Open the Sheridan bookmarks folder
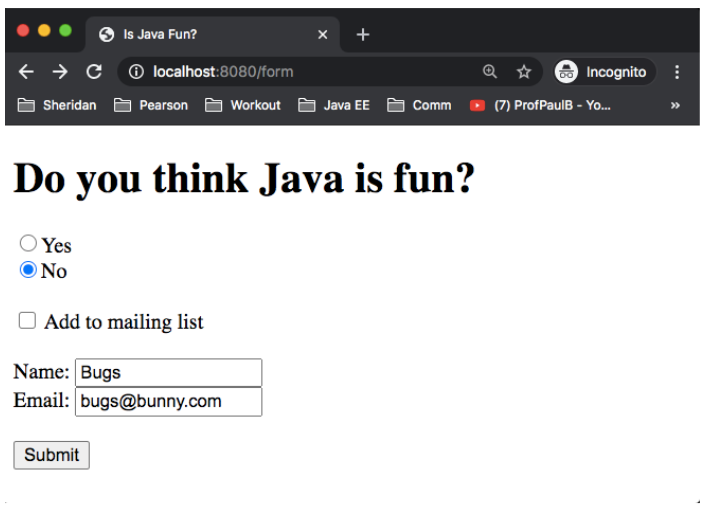This screenshot has height=508, width=711. (57, 106)
